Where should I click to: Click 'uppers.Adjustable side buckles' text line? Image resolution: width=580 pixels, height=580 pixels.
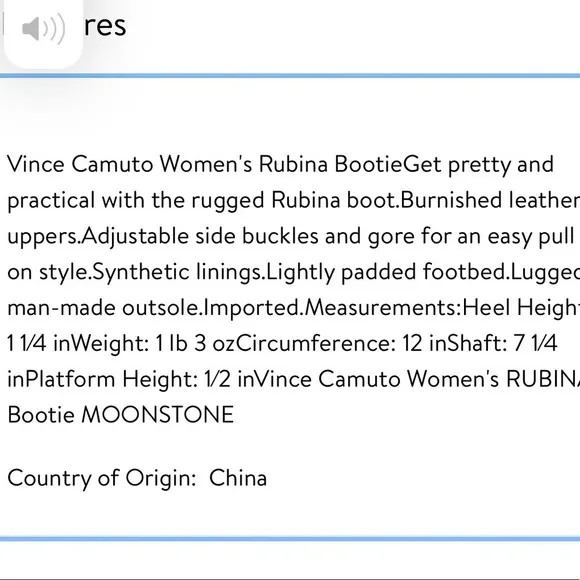point(163,236)
